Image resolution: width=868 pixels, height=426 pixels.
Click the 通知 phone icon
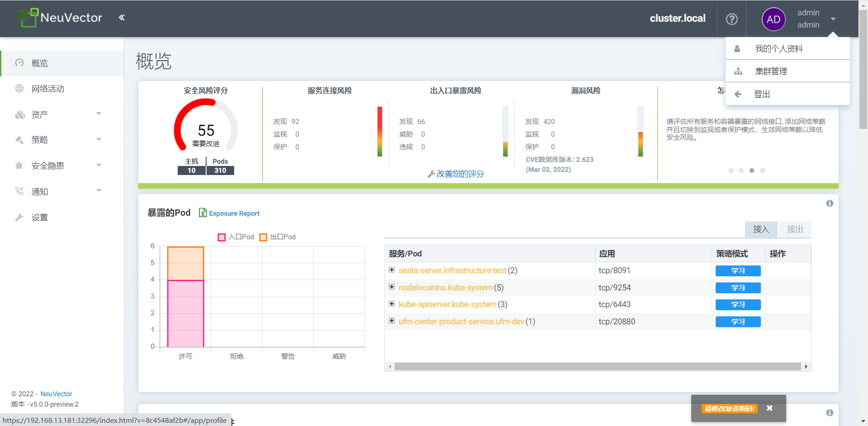19,191
